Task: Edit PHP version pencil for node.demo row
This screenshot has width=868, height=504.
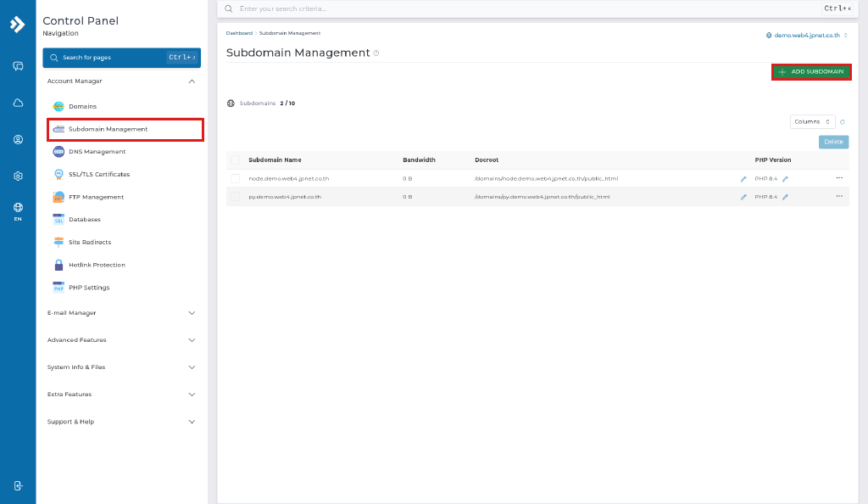Action: (x=785, y=179)
